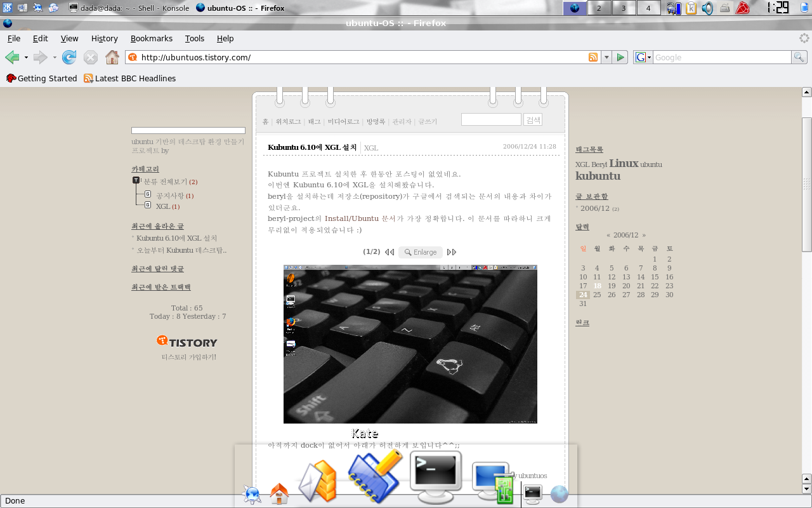Click the Enlarge image button

pyautogui.click(x=421, y=252)
